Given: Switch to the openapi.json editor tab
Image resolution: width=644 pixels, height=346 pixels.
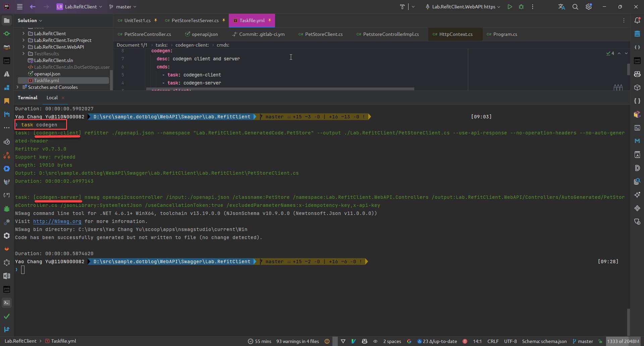Looking at the screenshot, I should point(204,34).
